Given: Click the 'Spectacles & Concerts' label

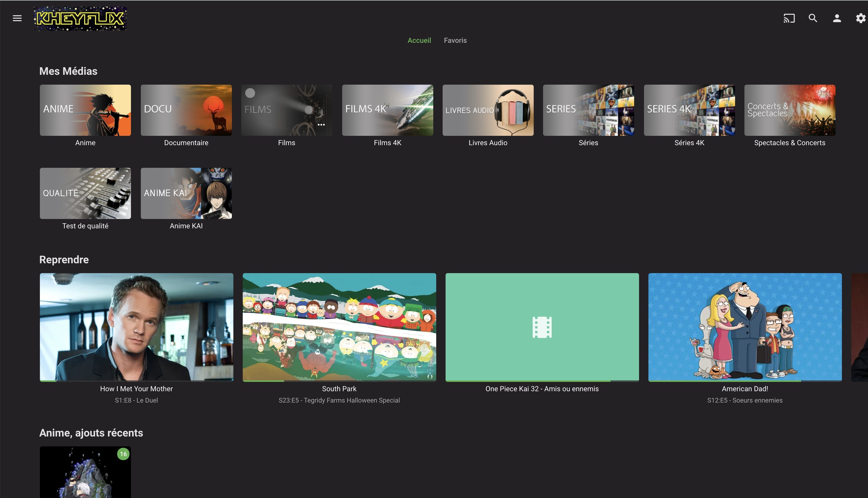Looking at the screenshot, I should pyautogui.click(x=790, y=143).
